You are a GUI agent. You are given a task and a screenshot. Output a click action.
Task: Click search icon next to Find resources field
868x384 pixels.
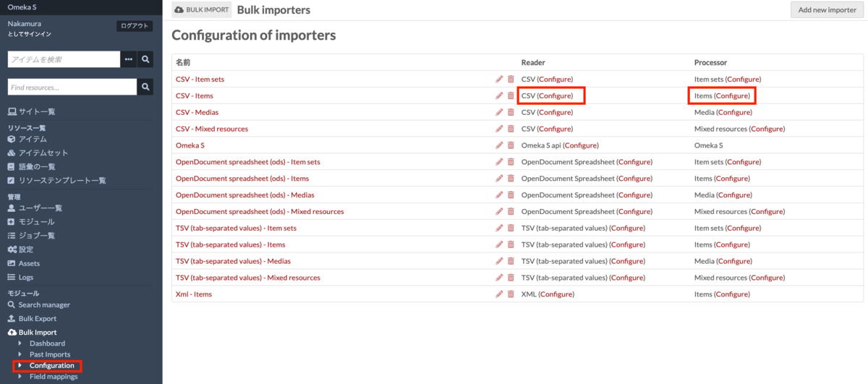(145, 88)
